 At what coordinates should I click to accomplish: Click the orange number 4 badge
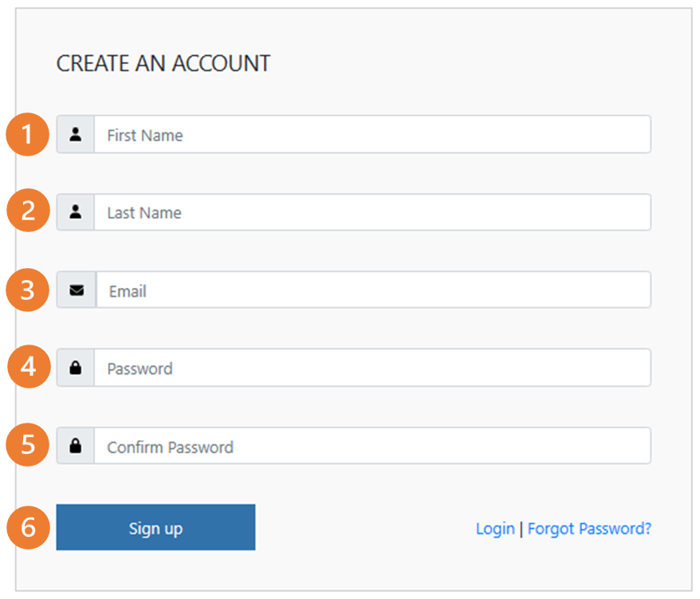coord(27,368)
